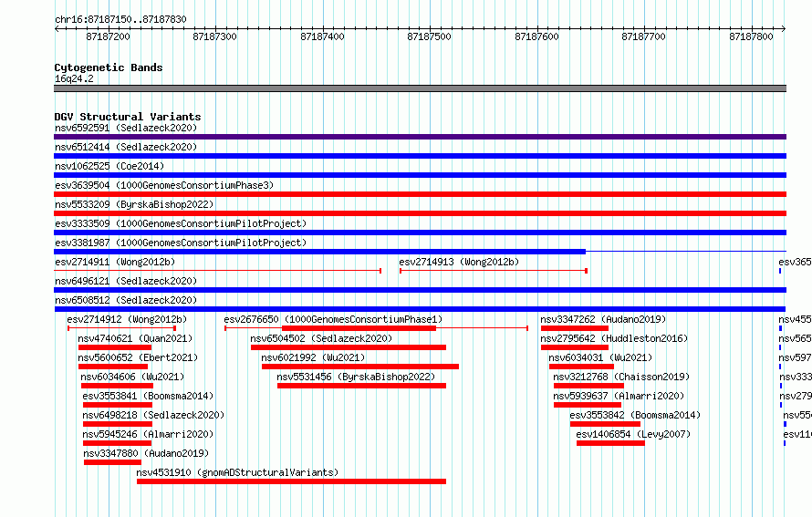812x517 pixels.
Task: Click nsv5600652 (Ebert2021) label
Action: pos(138,357)
